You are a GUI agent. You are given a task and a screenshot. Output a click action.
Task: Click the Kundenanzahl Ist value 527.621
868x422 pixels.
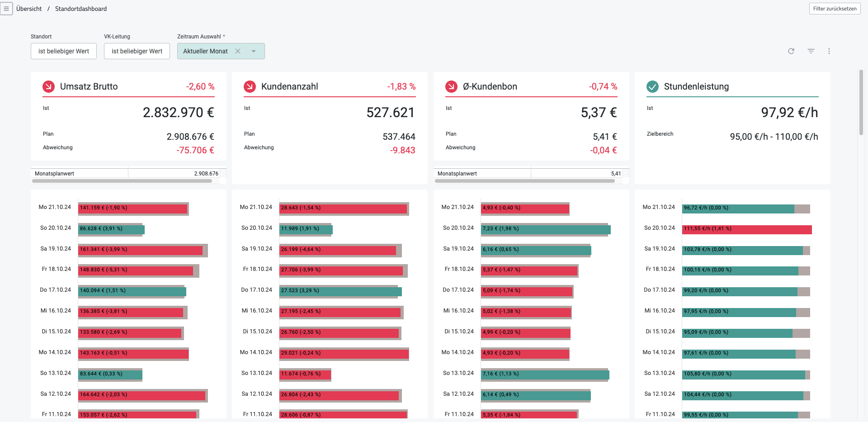[391, 112]
